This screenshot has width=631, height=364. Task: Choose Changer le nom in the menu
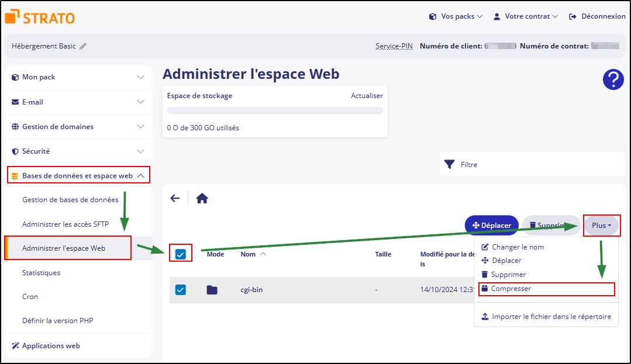(518, 247)
